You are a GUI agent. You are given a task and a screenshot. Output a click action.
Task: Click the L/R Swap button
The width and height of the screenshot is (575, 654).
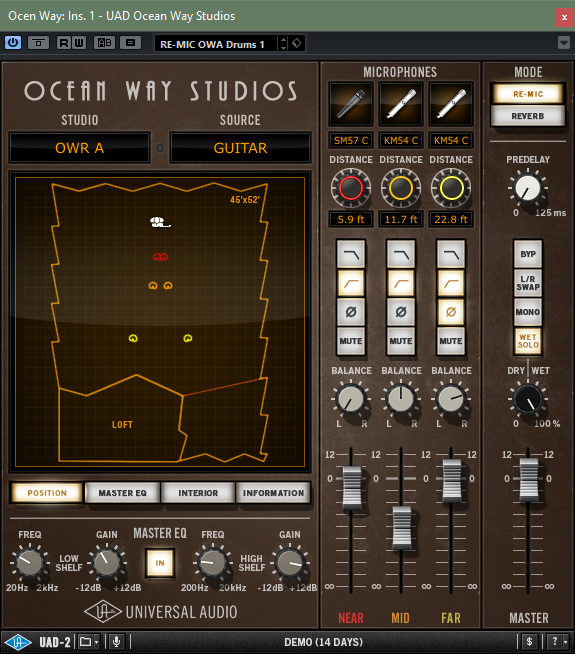(528, 283)
